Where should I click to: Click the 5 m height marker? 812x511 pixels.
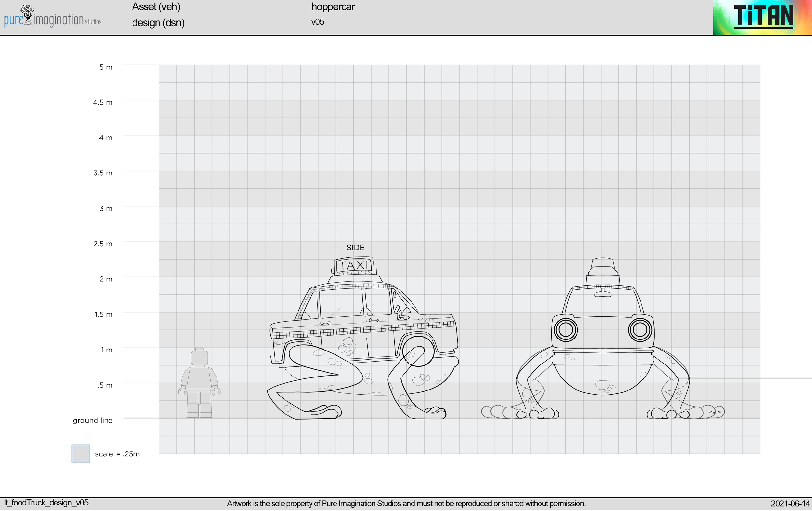tap(106, 67)
